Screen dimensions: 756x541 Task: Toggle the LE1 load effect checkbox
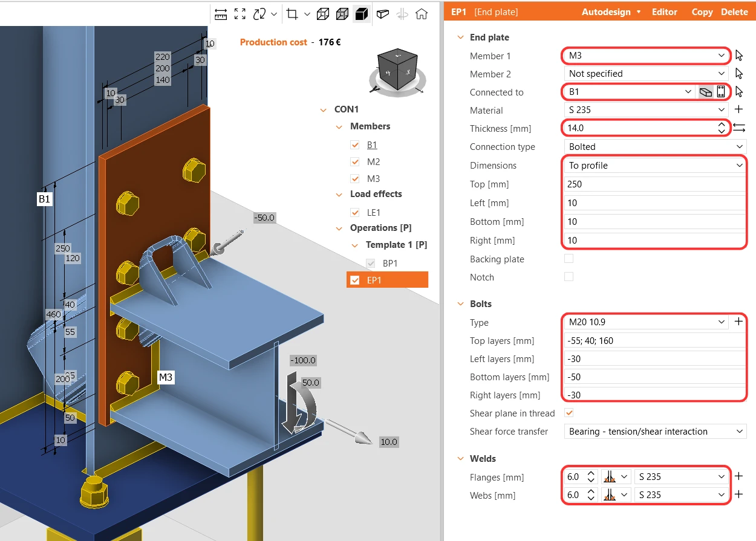click(355, 213)
